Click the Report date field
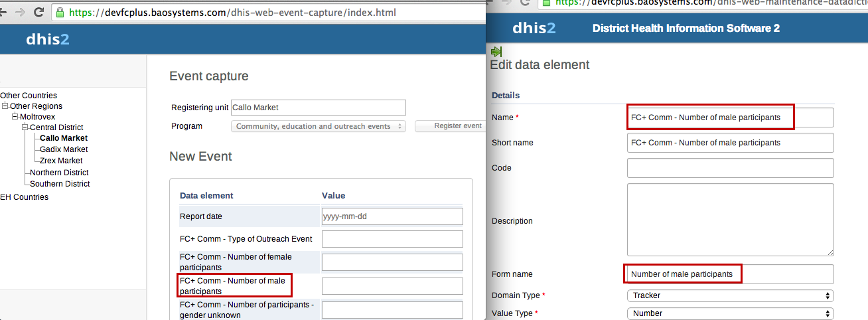Screen dimensions: 868x320 392,216
